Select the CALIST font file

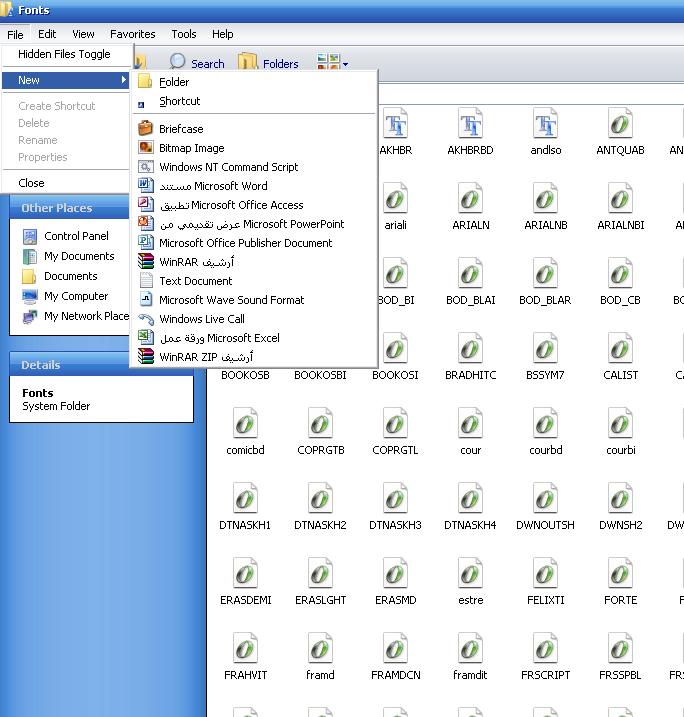pos(620,357)
